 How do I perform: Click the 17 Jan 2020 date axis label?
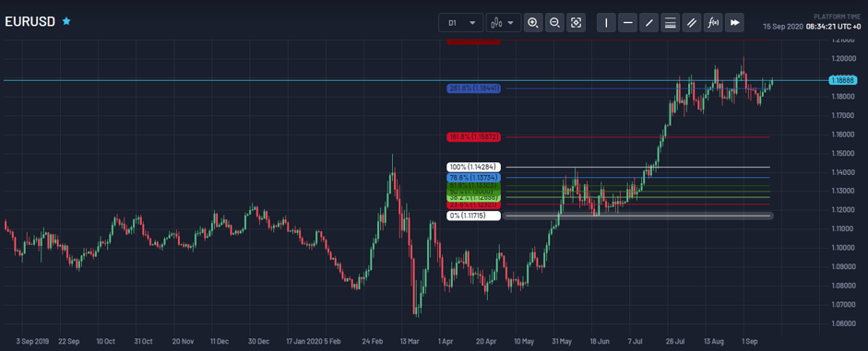(x=303, y=342)
